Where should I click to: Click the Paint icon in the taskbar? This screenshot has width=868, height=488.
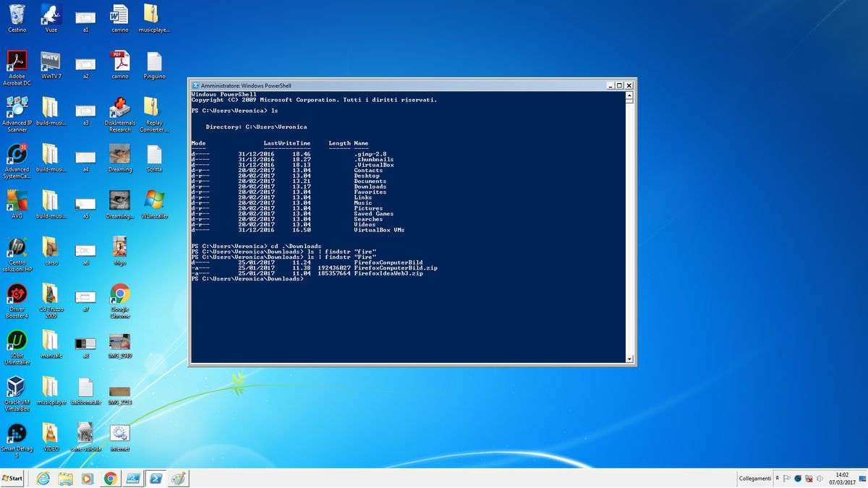point(177,479)
